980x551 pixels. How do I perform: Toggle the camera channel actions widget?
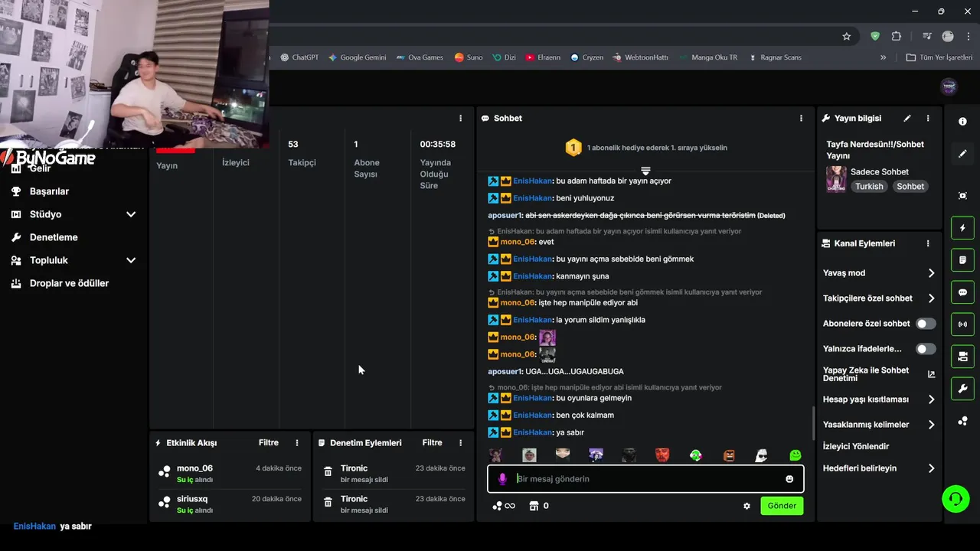tap(962, 357)
